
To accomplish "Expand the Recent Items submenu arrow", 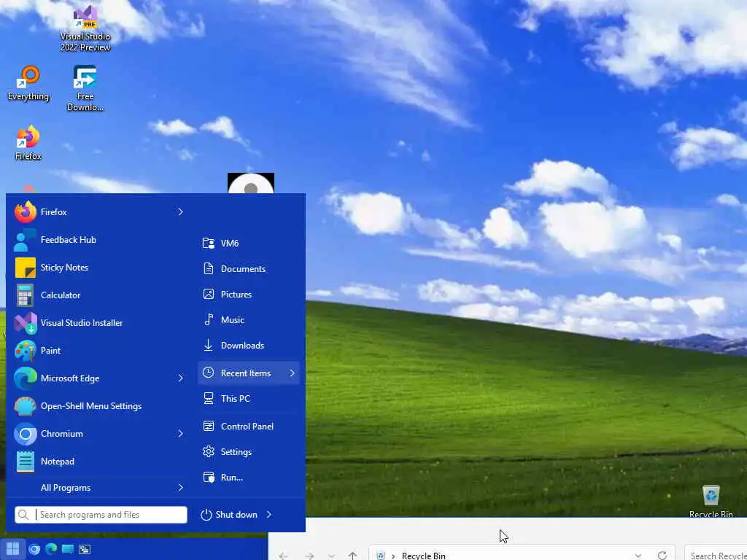I will [292, 373].
